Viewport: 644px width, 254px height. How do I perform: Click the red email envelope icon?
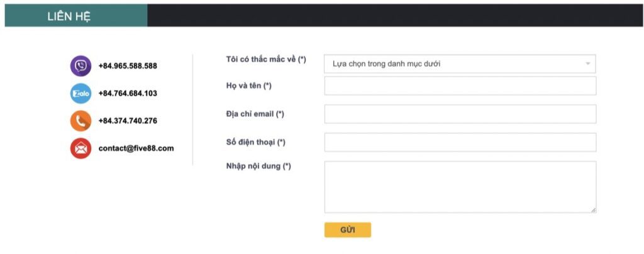(80, 148)
